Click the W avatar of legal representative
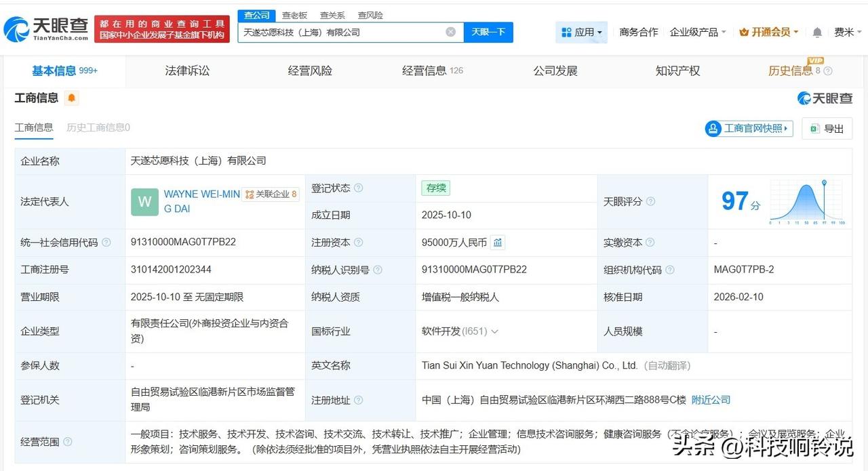 (144, 202)
